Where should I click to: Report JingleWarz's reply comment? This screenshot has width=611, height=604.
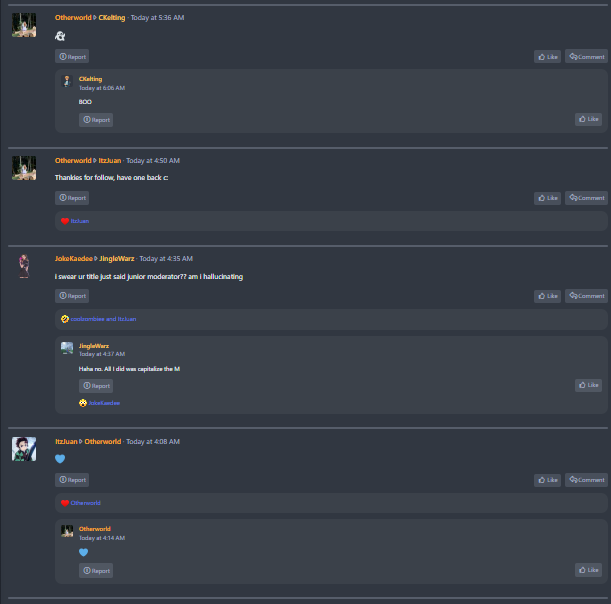[96, 386]
